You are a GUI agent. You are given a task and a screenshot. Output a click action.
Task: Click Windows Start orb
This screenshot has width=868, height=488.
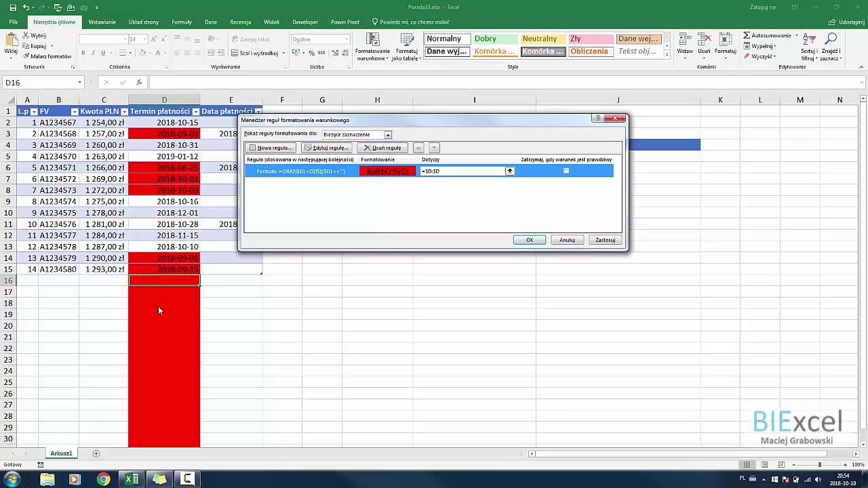pos(12,479)
